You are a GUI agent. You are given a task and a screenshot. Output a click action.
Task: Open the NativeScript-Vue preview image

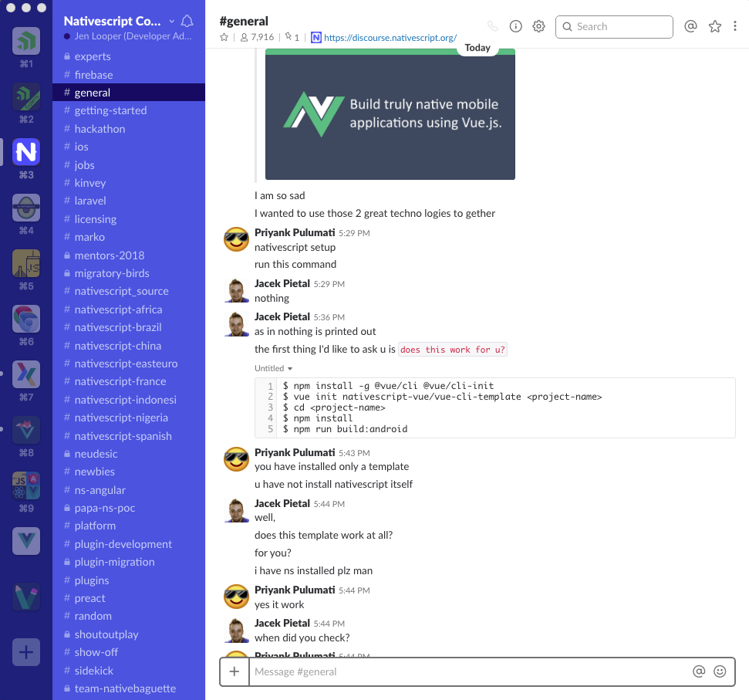pyautogui.click(x=390, y=115)
